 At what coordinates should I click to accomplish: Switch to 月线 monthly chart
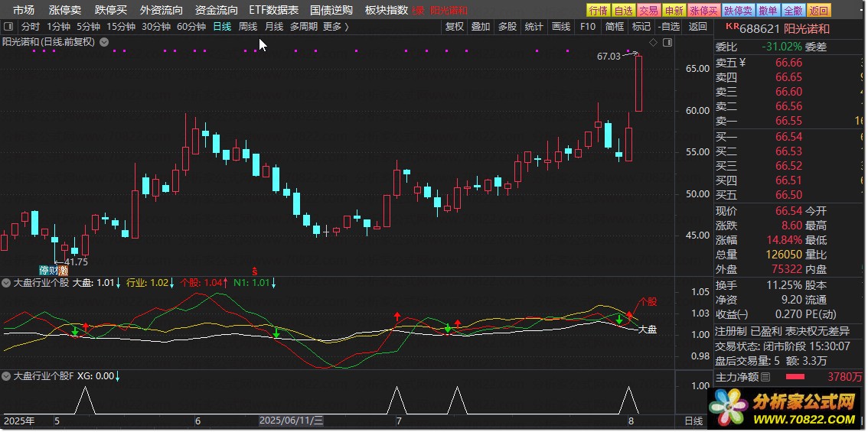[274, 27]
